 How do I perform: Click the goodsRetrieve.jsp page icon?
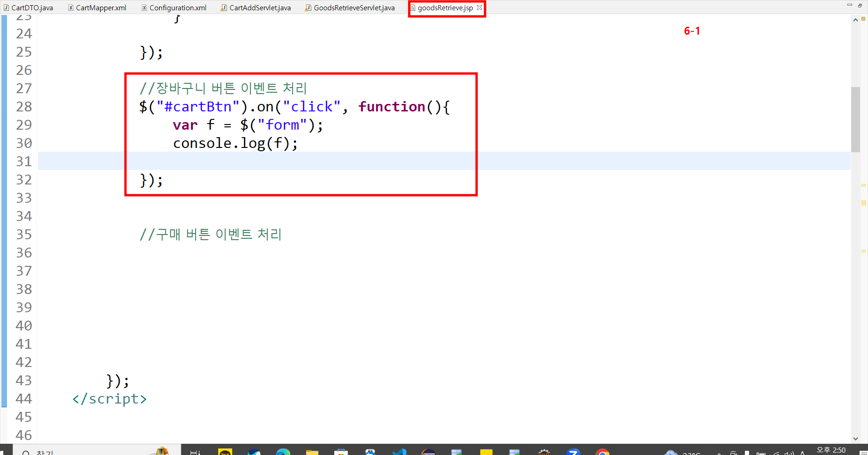pyautogui.click(x=413, y=7)
